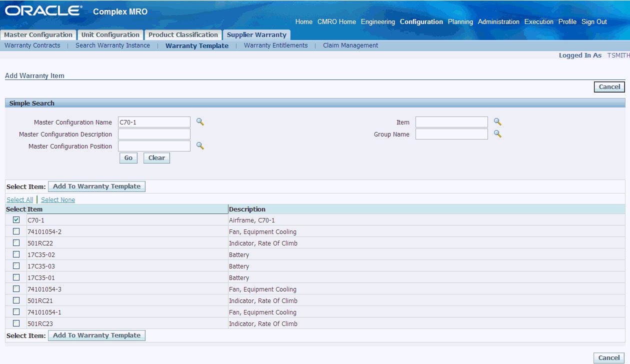Click the Home navigation link
630x364 pixels.
pos(304,22)
